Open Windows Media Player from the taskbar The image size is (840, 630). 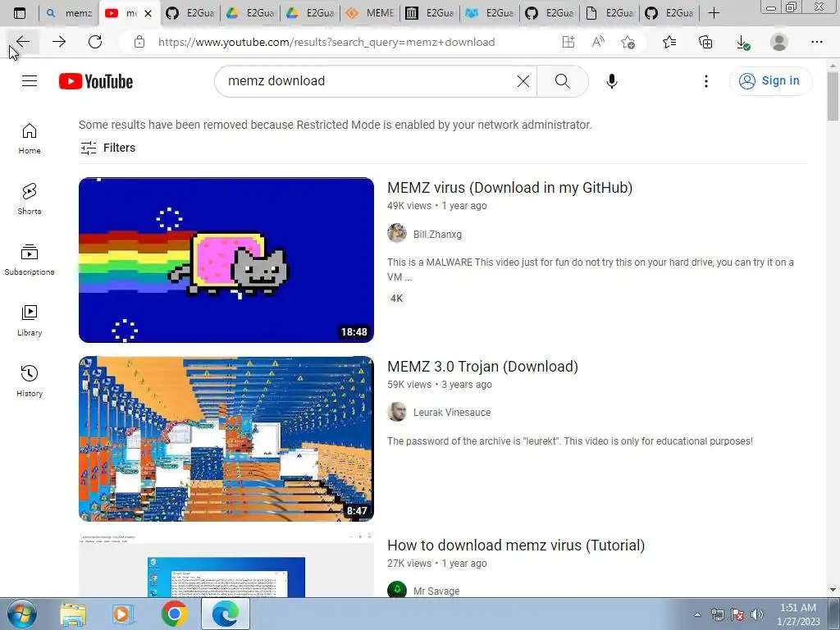123,614
